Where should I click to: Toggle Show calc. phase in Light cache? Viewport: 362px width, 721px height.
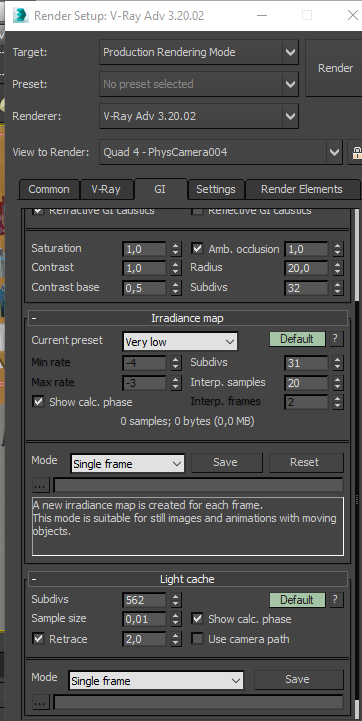pos(198,619)
